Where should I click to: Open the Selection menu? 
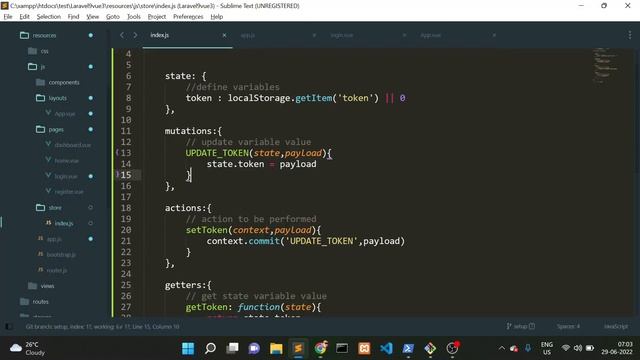[x=49, y=17]
